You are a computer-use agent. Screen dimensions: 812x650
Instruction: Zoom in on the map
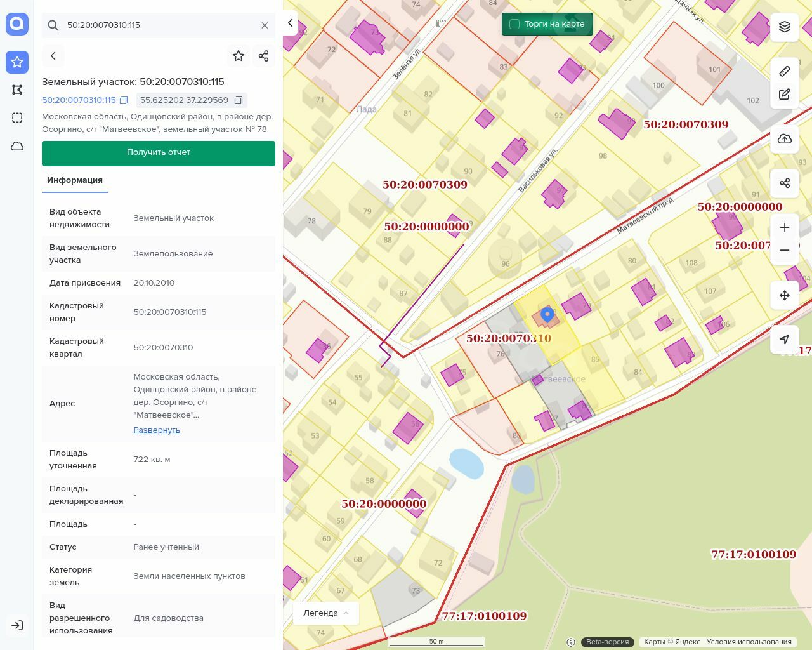(785, 227)
